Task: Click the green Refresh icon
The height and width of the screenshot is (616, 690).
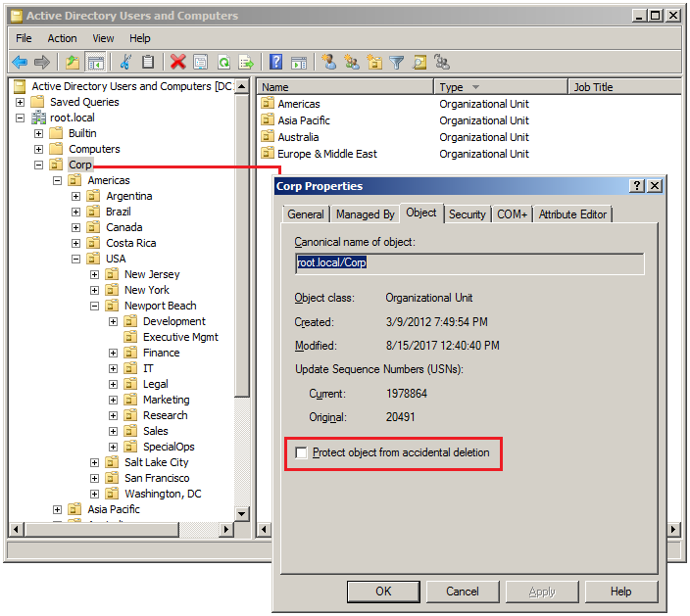Action: [224, 63]
